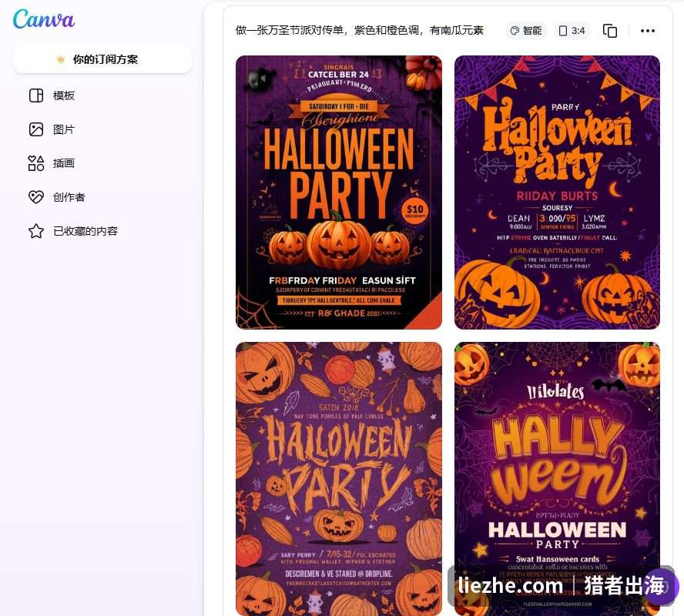Viewport: 684px width, 616px height.
Task: Click the copy prompt icon
Action: 610,31
